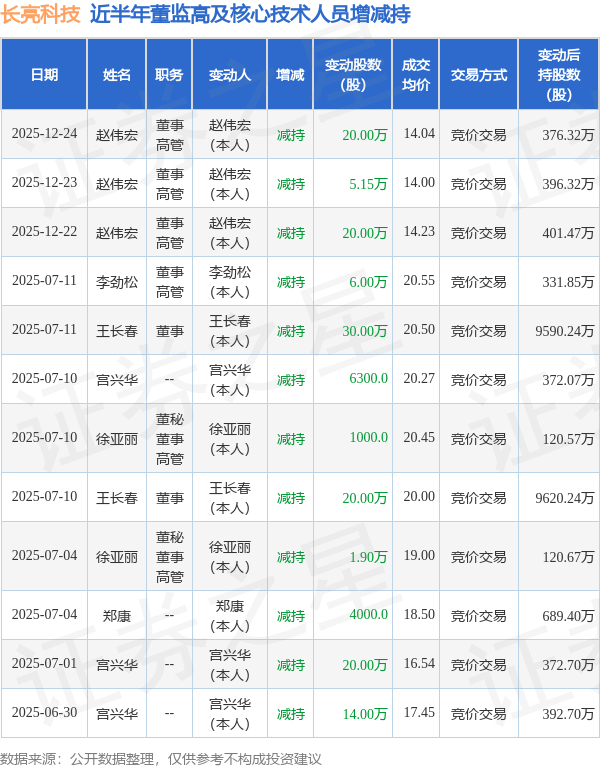Click the 数据来源 footer disclaimer text
The height and width of the screenshot is (768, 600).
click(x=161, y=759)
